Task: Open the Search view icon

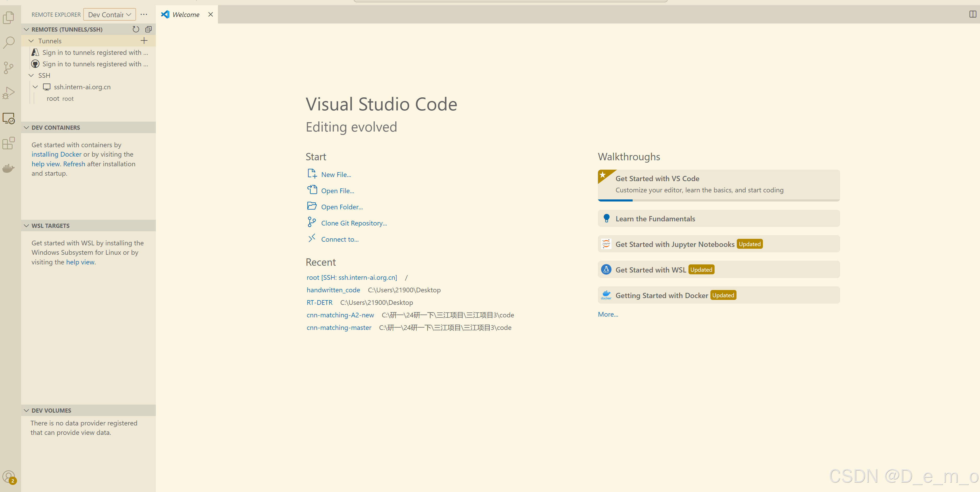Action: click(x=9, y=43)
